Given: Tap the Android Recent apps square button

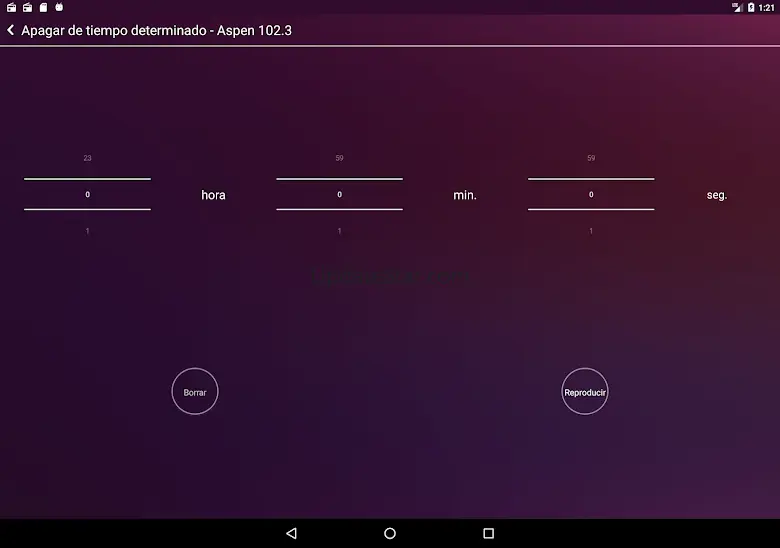Looking at the screenshot, I should coord(488,534).
